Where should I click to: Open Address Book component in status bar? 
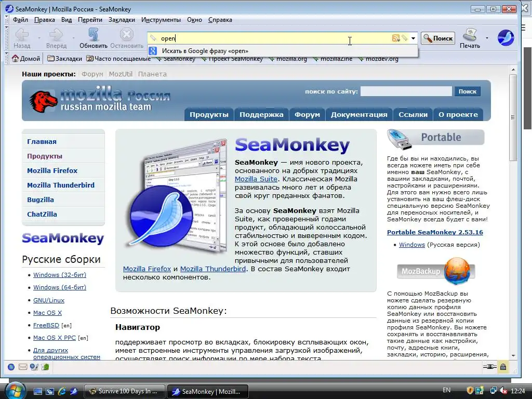click(45, 367)
